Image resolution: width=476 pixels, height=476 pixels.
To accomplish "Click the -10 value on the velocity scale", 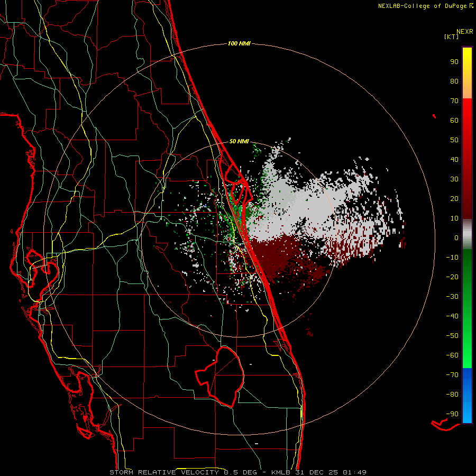I will (x=452, y=258).
